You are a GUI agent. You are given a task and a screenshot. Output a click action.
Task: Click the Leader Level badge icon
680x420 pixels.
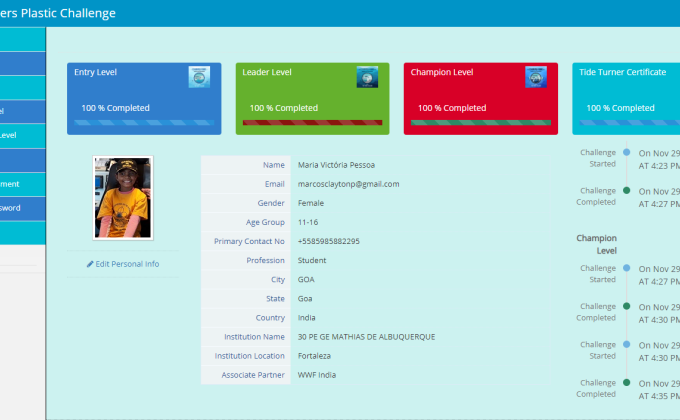pos(366,77)
